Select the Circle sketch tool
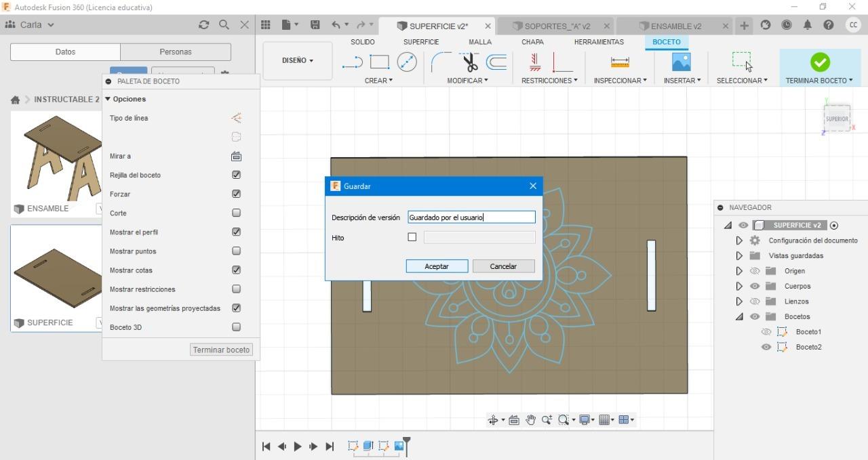The width and height of the screenshot is (868, 460). 406,62
